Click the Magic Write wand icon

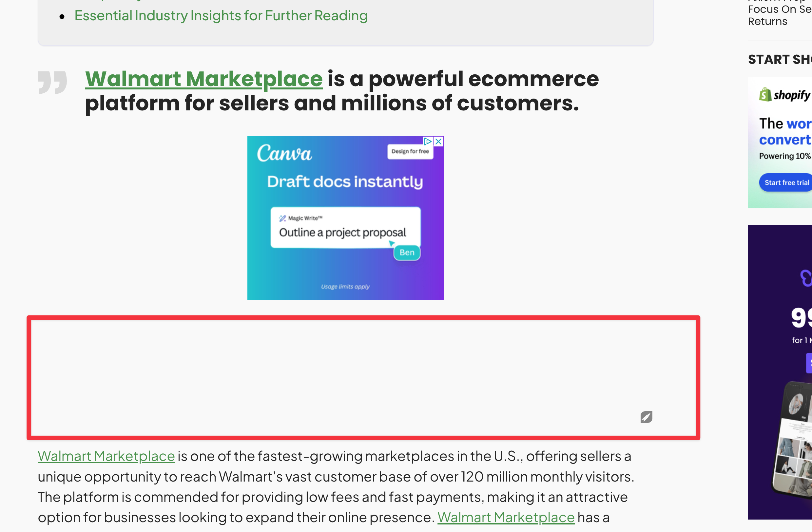point(282,218)
